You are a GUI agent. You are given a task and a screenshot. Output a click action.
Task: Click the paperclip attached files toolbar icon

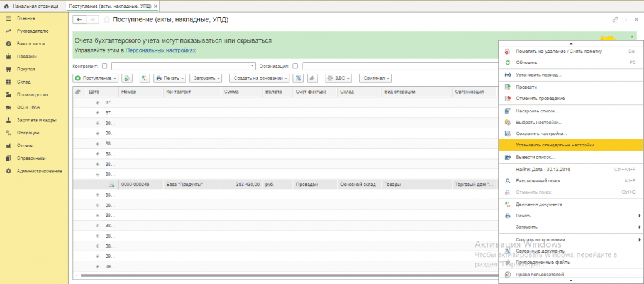312,79
